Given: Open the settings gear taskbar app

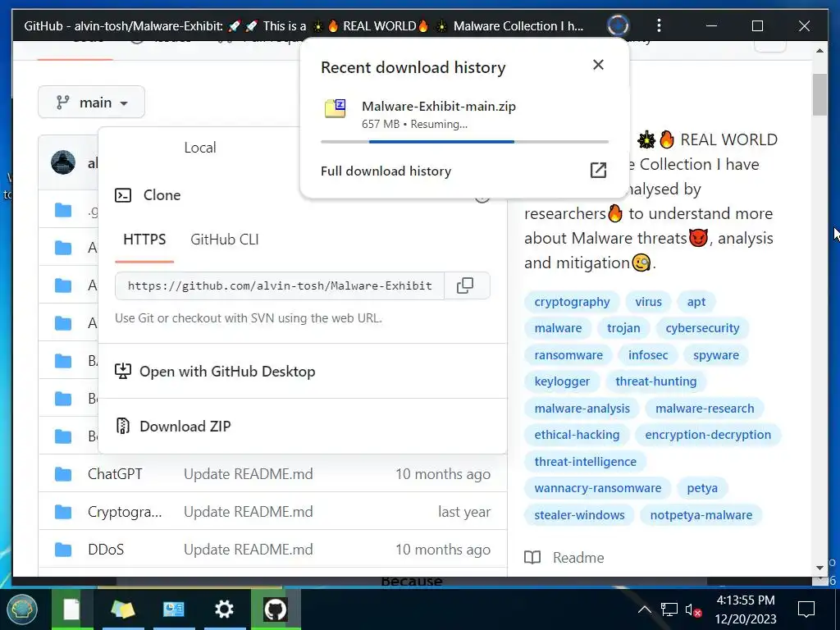Looking at the screenshot, I should pyautogui.click(x=224, y=609).
